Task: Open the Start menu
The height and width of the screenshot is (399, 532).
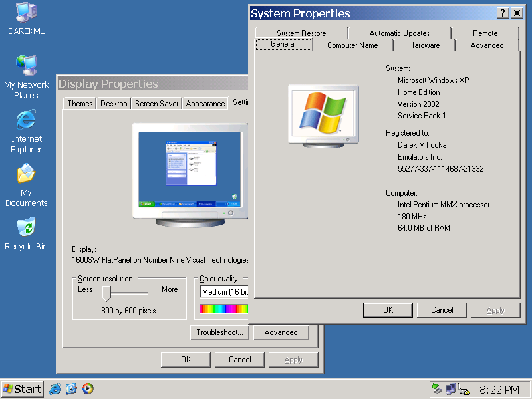Action: point(23,389)
